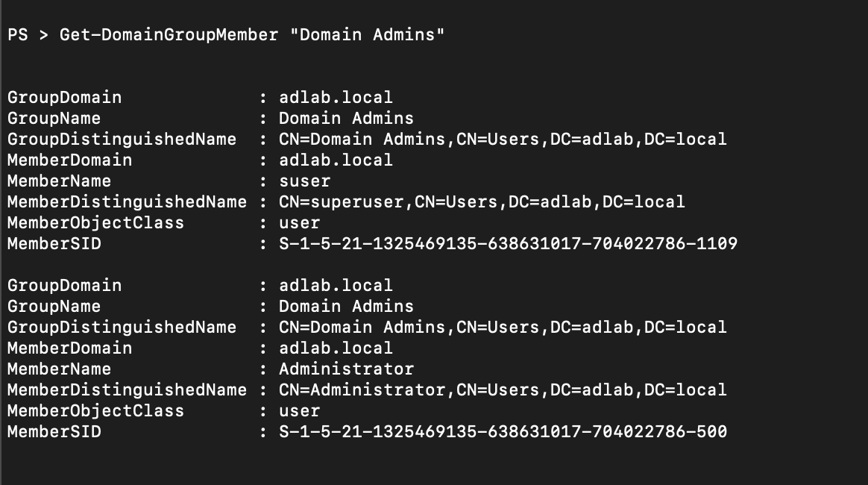
Task: Click the second MemberDomain value adlab.local
Action: pyautogui.click(x=336, y=348)
